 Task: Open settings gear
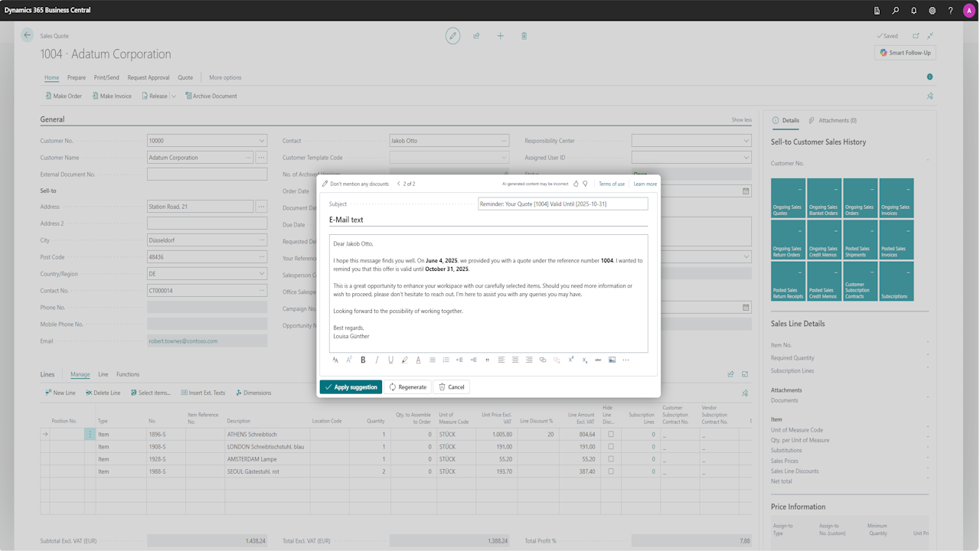933,11
